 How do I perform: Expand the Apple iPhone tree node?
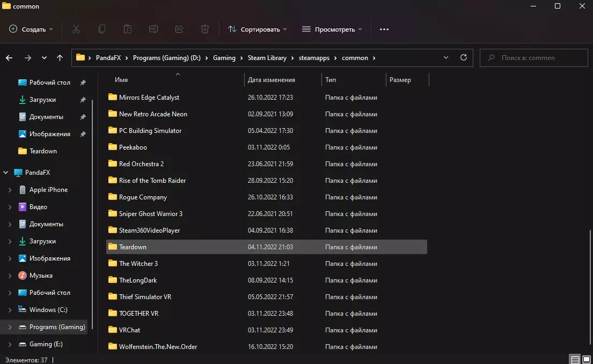(10, 190)
